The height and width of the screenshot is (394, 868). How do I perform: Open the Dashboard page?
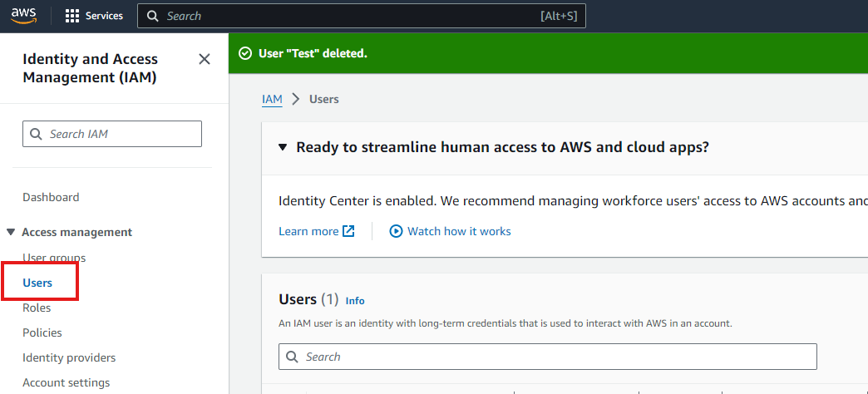51,197
